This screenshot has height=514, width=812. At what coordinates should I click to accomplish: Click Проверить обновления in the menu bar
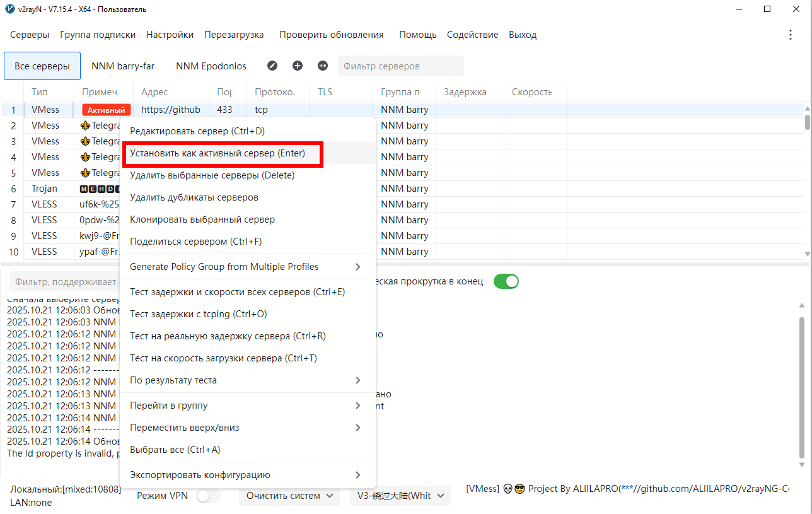pos(331,35)
